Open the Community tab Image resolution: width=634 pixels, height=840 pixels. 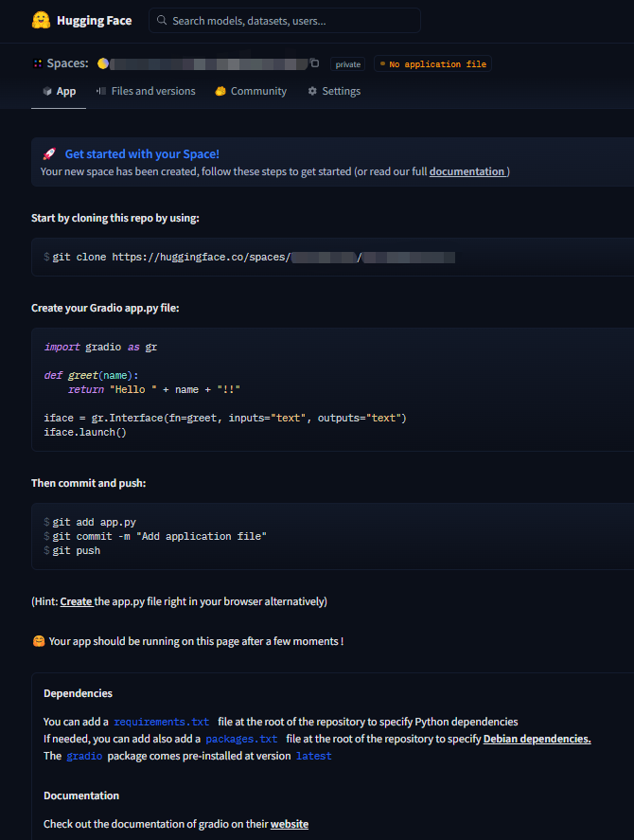(x=251, y=91)
